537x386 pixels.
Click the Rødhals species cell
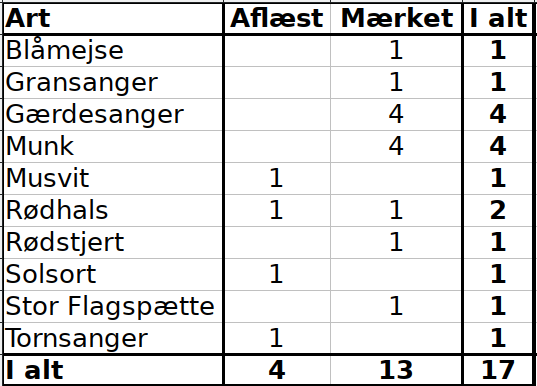click(113, 210)
